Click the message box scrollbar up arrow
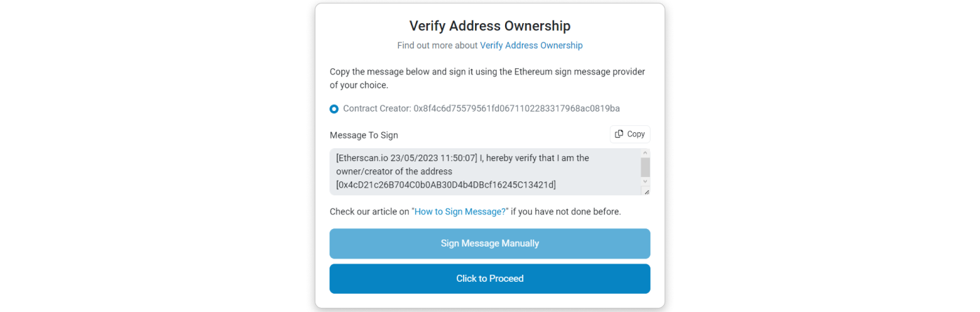 (645, 152)
